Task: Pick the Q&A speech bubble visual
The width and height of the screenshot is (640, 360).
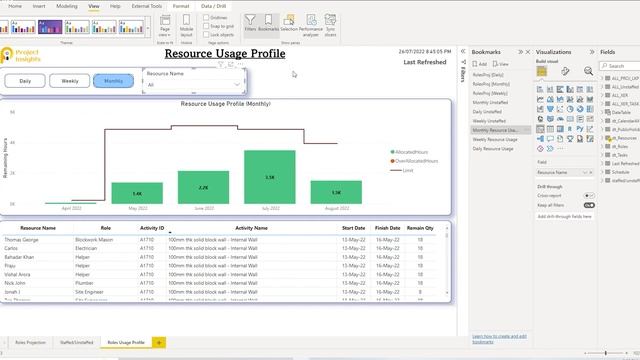Action: click(x=550, y=139)
